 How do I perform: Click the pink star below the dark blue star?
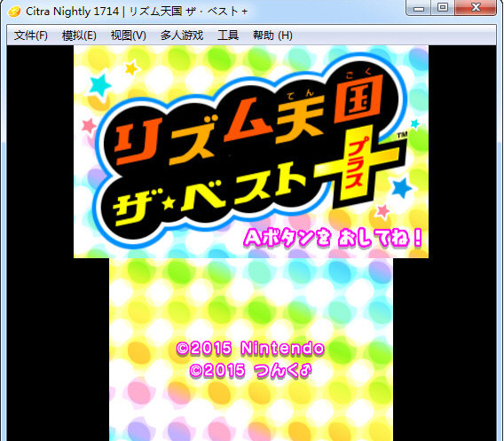(383, 212)
